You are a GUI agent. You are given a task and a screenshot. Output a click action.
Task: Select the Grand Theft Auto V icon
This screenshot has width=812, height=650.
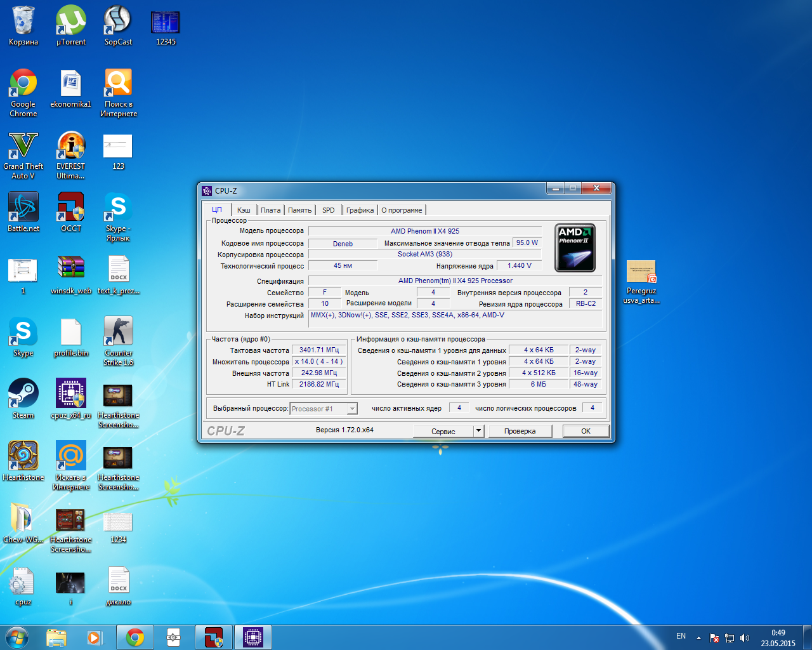(x=23, y=147)
